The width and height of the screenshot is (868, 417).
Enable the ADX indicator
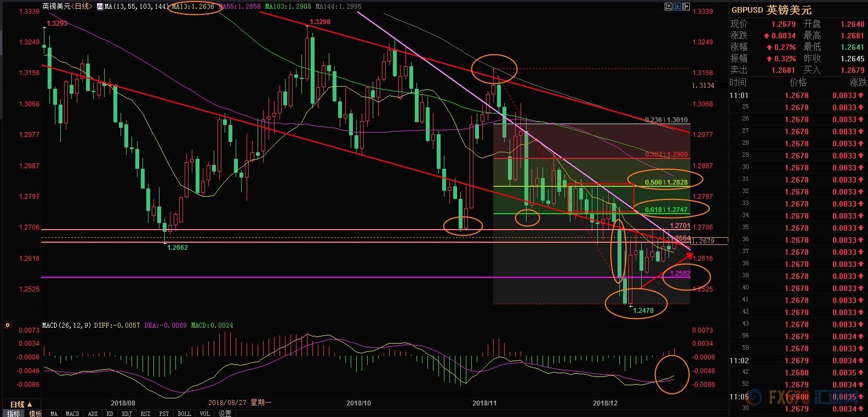pyautogui.click(x=93, y=413)
